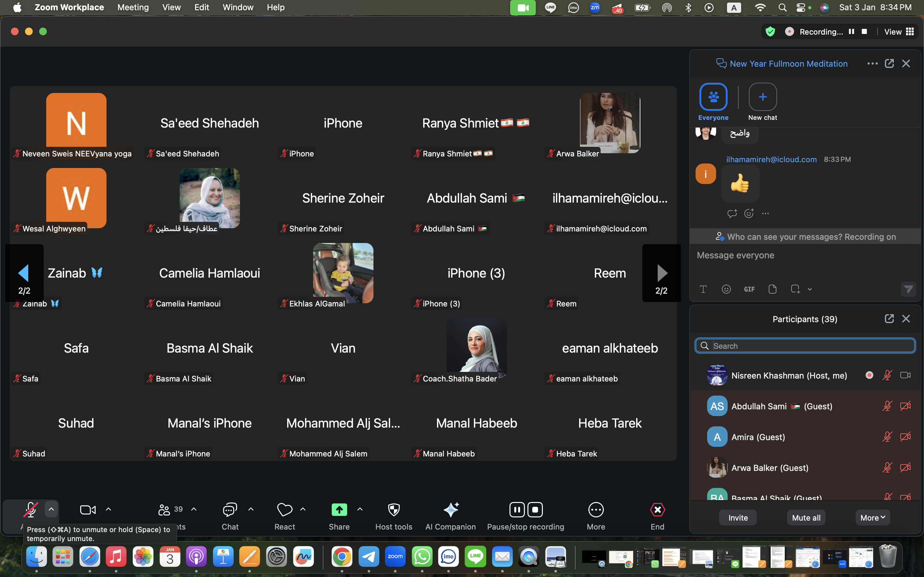Select the Everyone chat tab
Image resolution: width=924 pixels, height=577 pixels.
[x=713, y=97]
